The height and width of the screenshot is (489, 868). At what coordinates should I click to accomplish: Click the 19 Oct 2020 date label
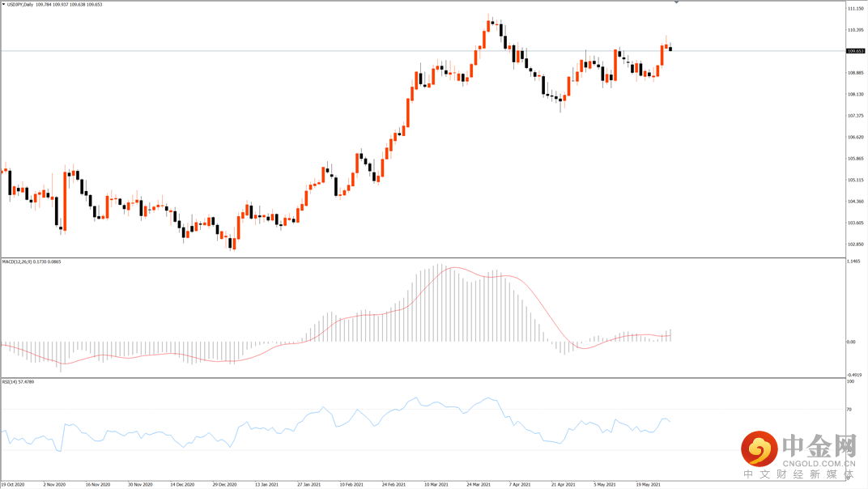pos(13,485)
